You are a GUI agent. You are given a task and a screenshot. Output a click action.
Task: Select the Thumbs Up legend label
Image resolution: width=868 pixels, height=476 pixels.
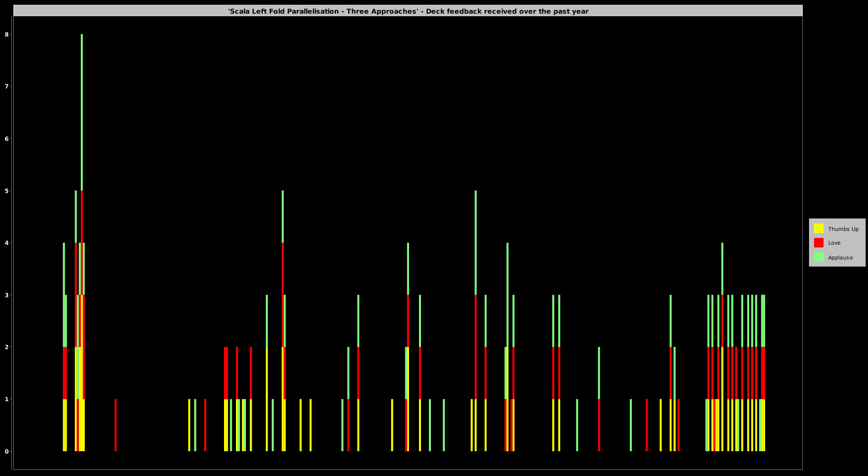[843, 229]
